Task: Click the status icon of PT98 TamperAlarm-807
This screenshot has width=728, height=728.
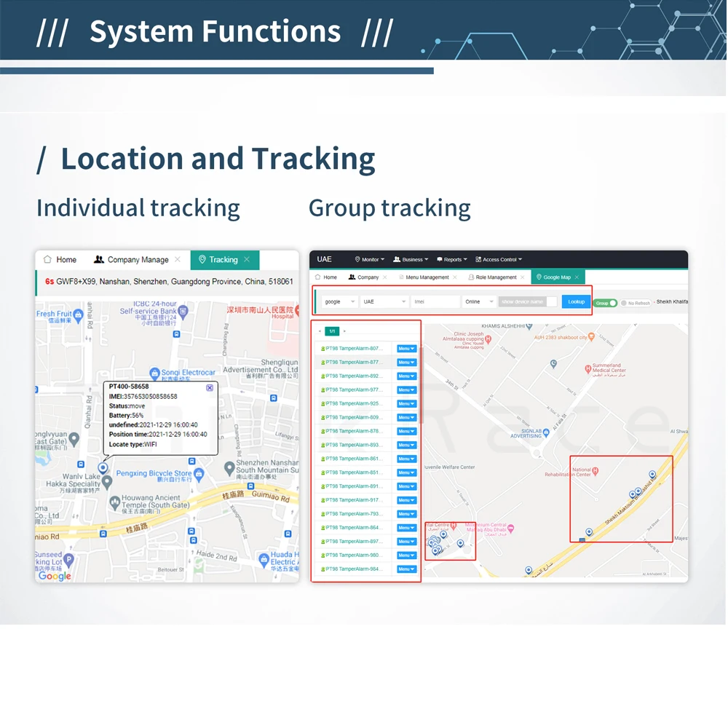Action: click(323, 349)
